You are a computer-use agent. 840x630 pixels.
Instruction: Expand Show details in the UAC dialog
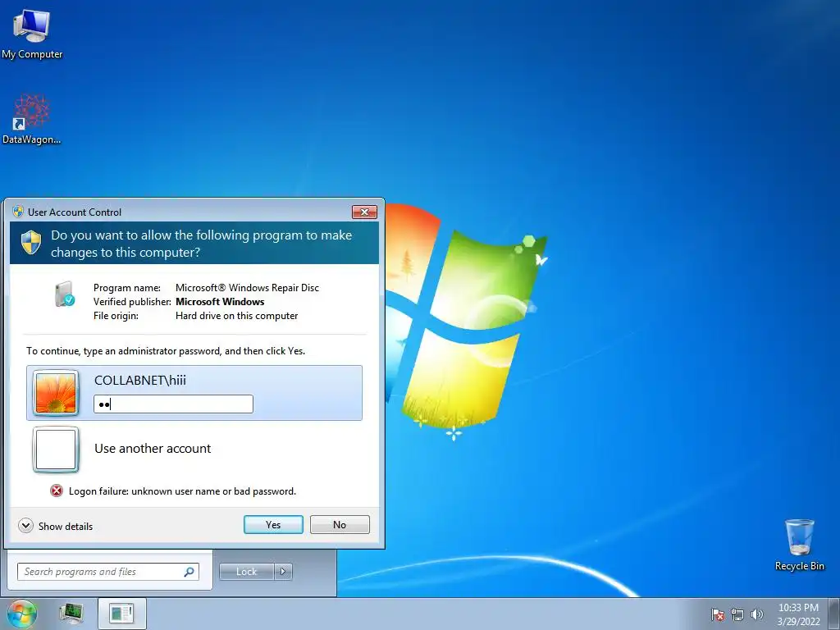click(55, 526)
